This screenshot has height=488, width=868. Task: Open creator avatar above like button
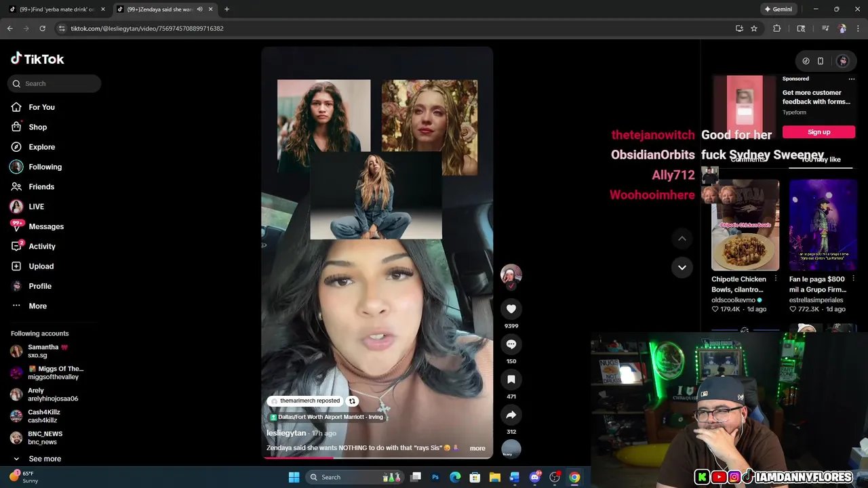[x=511, y=274]
